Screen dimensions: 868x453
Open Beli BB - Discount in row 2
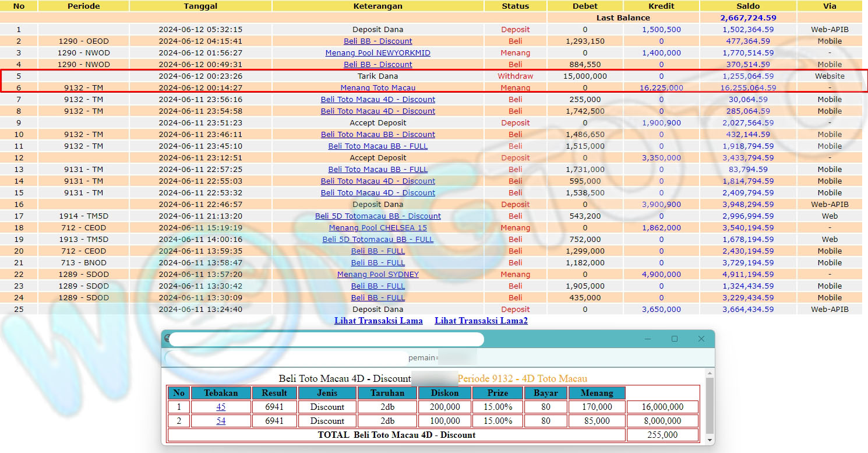click(377, 41)
